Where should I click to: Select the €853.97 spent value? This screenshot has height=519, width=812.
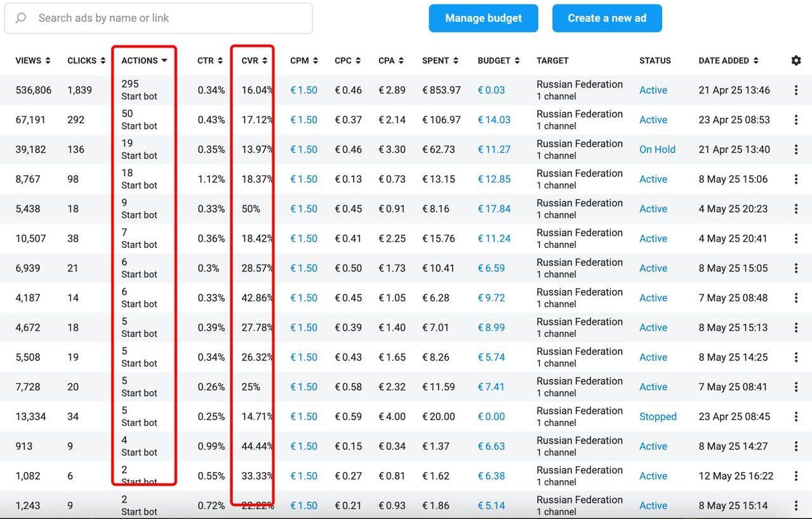tap(441, 90)
